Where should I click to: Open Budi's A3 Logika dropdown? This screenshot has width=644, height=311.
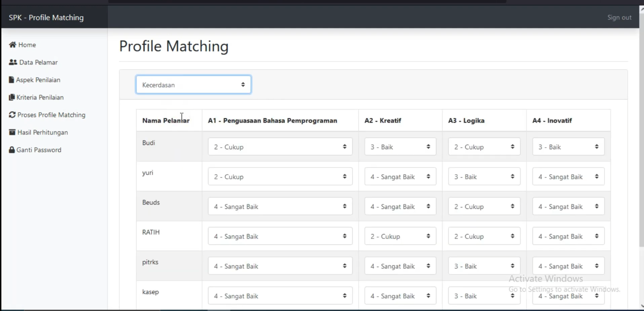[x=484, y=147]
